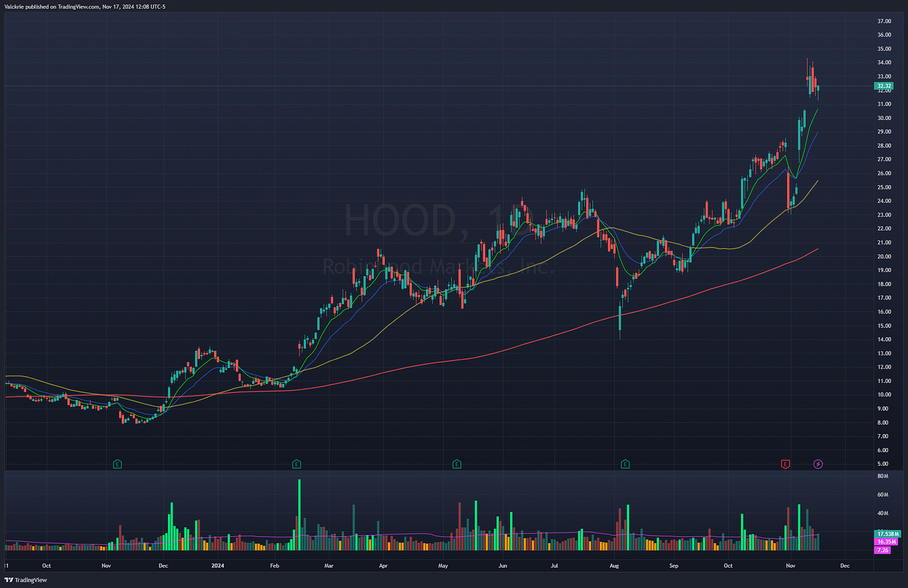This screenshot has height=588, width=908.
Task: Click the tallest green volume bar in February
Action: (299, 514)
